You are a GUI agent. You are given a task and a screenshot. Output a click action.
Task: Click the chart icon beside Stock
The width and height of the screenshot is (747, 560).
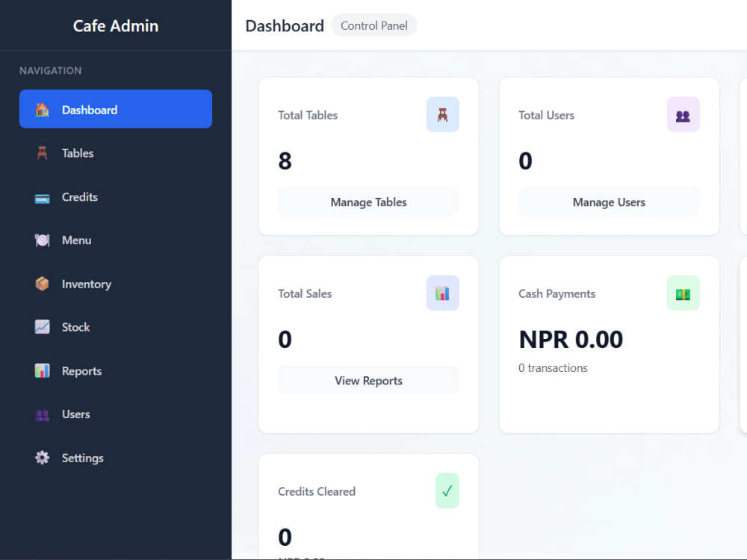pyautogui.click(x=42, y=327)
